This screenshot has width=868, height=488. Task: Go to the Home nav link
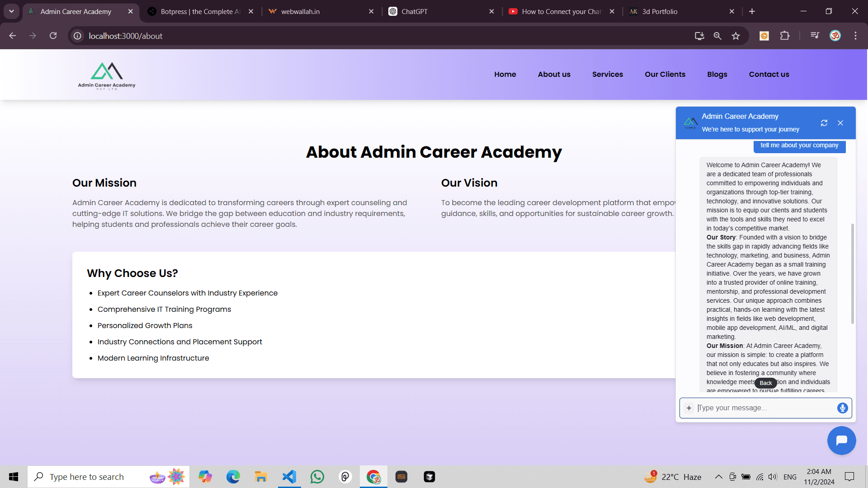coord(505,74)
